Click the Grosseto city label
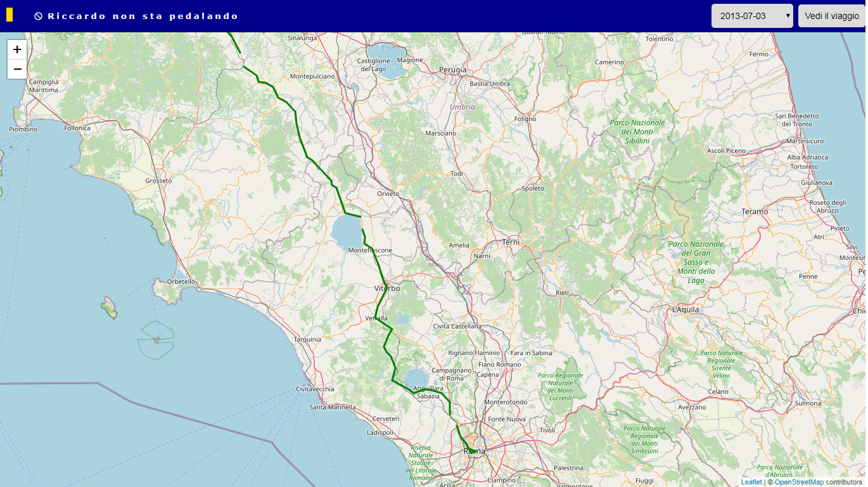 (x=158, y=181)
